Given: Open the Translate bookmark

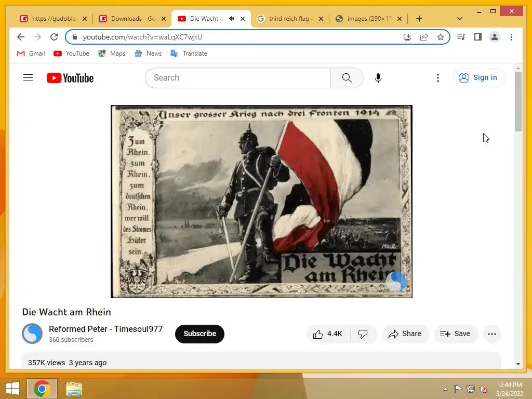Looking at the screenshot, I should (x=189, y=54).
